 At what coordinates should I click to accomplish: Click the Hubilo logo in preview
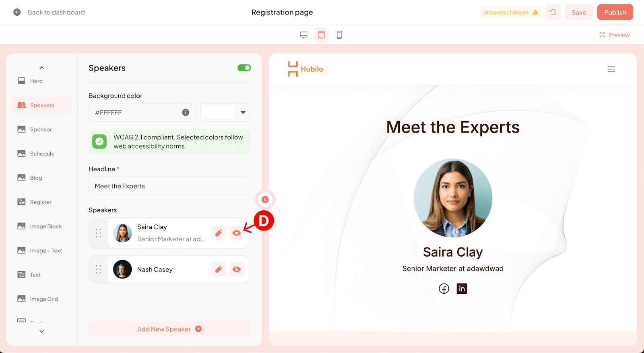[305, 69]
